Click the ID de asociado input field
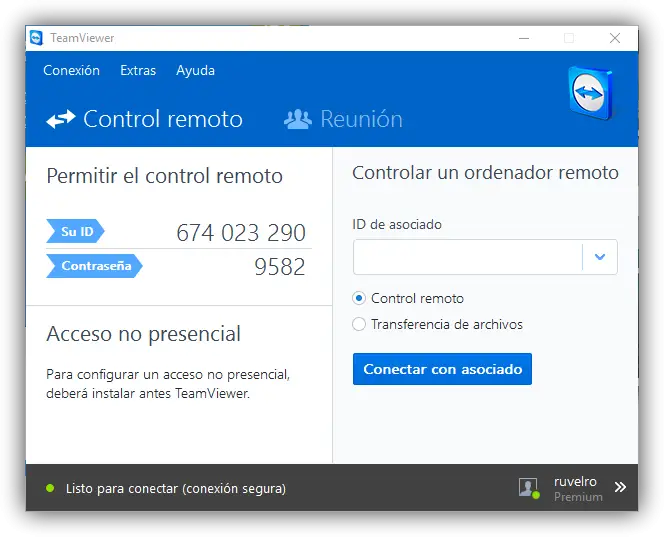The height and width of the screenshot is (537, 664). point(468,257)
